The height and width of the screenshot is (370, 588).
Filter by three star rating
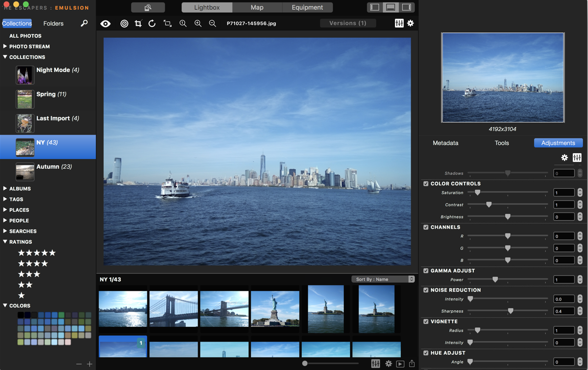click(x=29, y=274)
